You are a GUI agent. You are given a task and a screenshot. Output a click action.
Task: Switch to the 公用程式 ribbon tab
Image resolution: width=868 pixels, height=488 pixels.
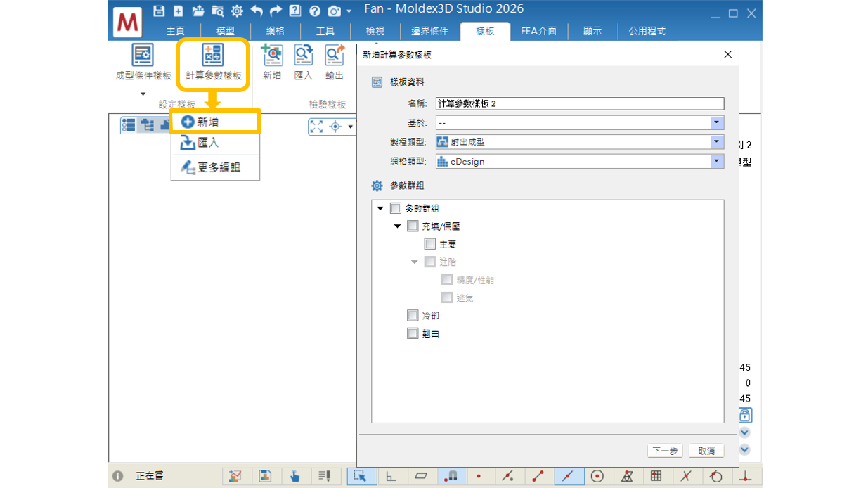[647, 31]
